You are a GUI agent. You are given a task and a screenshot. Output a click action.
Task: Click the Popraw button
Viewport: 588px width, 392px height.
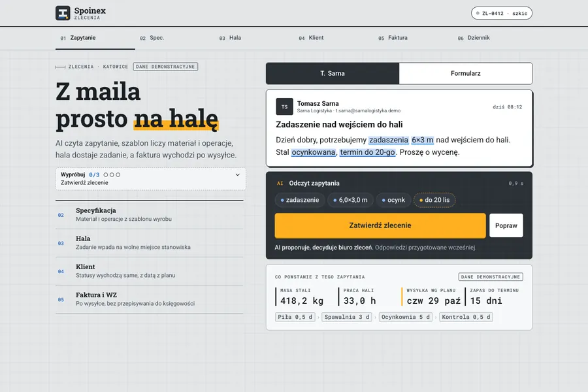tap(506, 225)
